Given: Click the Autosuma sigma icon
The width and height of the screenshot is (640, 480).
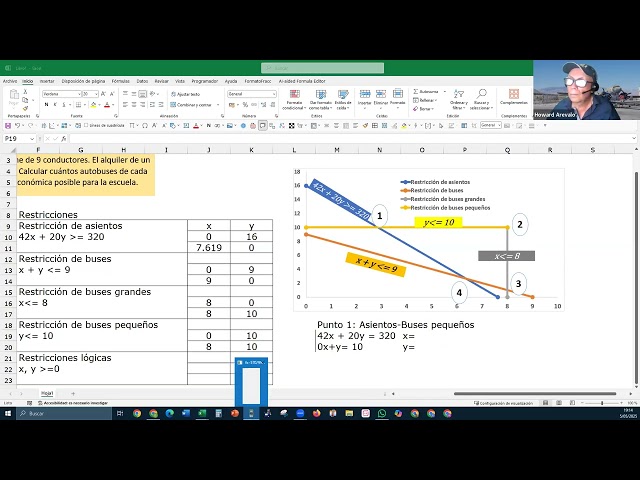Looking at the screenshot, I should click(416, 91).
